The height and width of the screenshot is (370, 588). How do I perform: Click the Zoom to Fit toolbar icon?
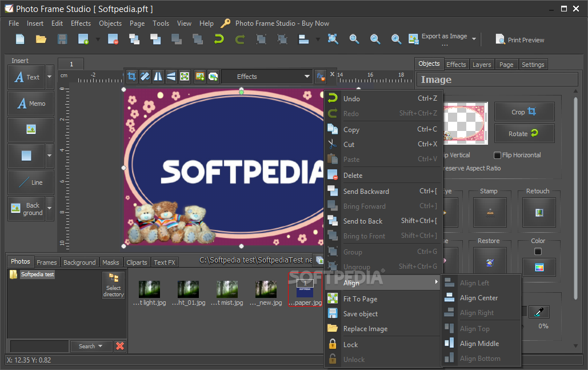point(333,39)
